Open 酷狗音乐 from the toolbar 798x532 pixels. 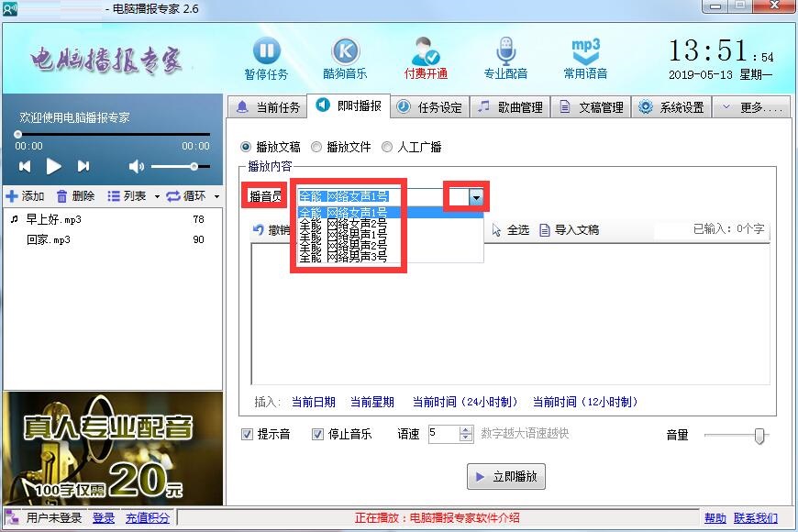(x=344, y=52)
